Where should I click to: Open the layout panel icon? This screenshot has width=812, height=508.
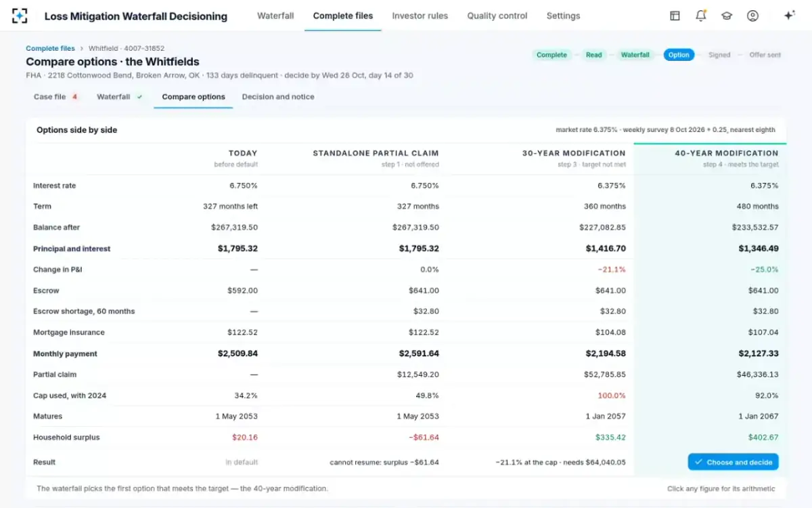point(675,16)
